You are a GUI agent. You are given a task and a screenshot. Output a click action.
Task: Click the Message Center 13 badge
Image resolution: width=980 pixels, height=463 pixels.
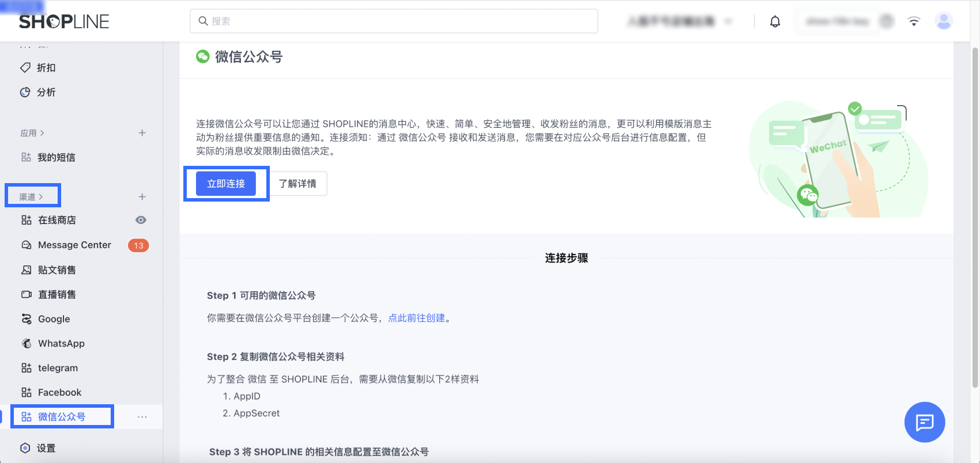[138, 245]
